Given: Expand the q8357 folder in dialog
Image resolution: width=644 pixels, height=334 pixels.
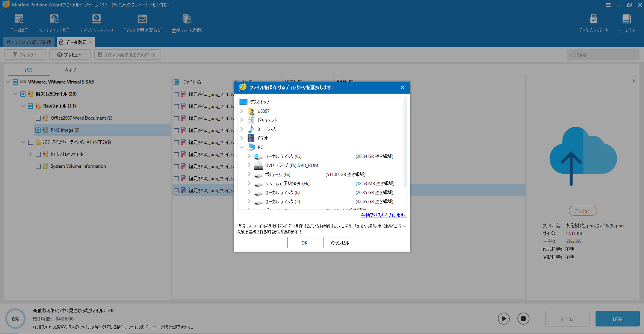Looking at the screenshot, I should tap(242, 111).
